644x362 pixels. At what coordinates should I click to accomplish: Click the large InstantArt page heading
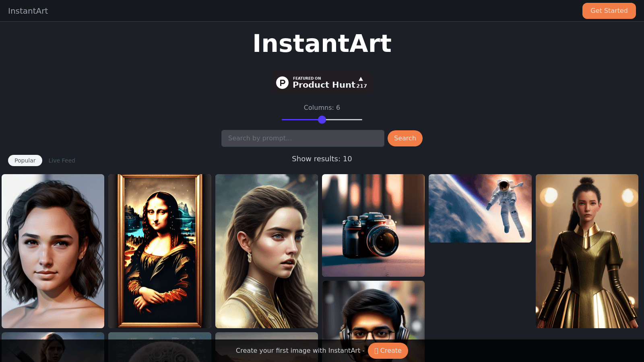322,43
